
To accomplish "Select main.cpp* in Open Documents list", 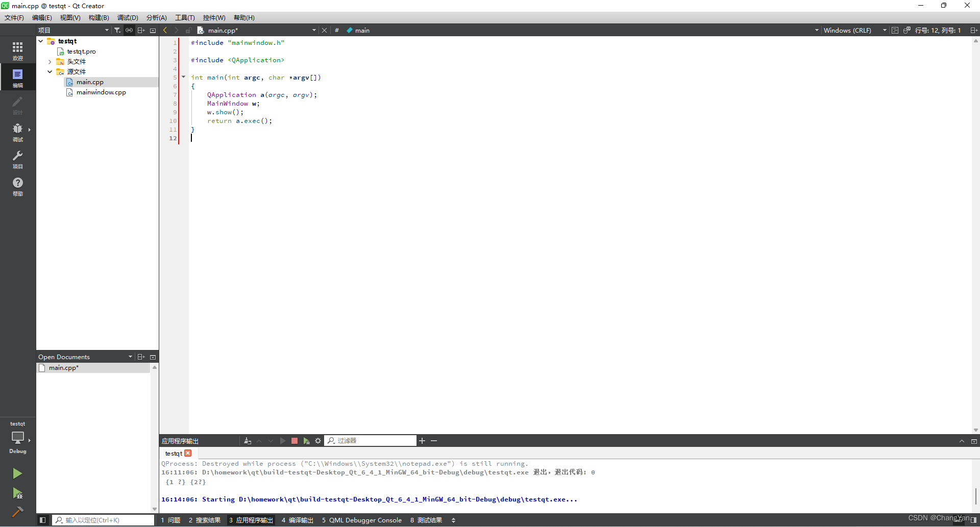I will pyautogui.click(x=93, y=368).
